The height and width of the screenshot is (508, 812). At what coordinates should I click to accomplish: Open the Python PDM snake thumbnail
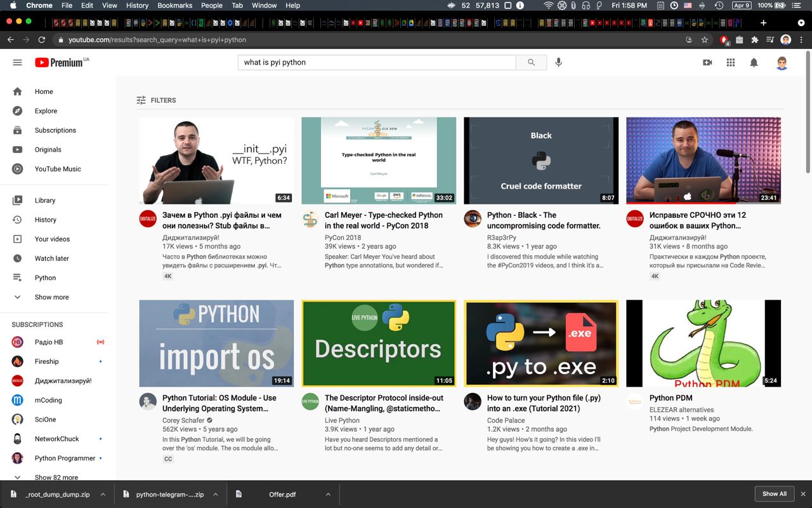(704, 344)
